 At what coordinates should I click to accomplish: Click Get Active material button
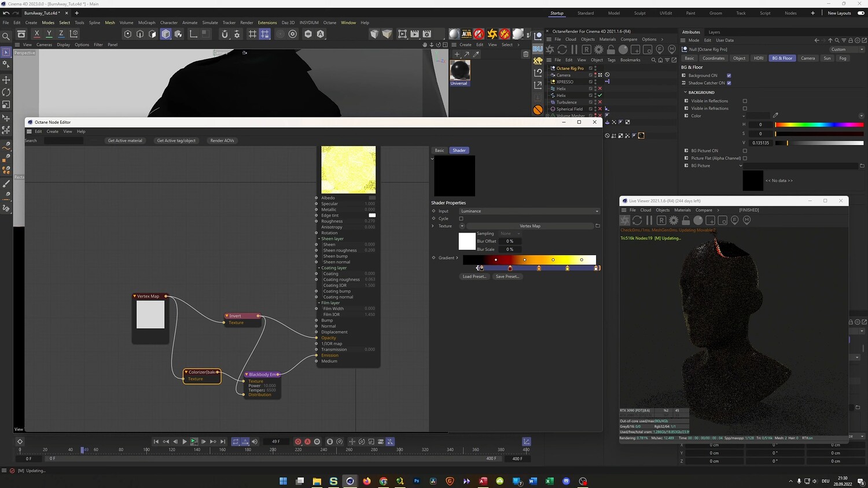click(125, 141)
